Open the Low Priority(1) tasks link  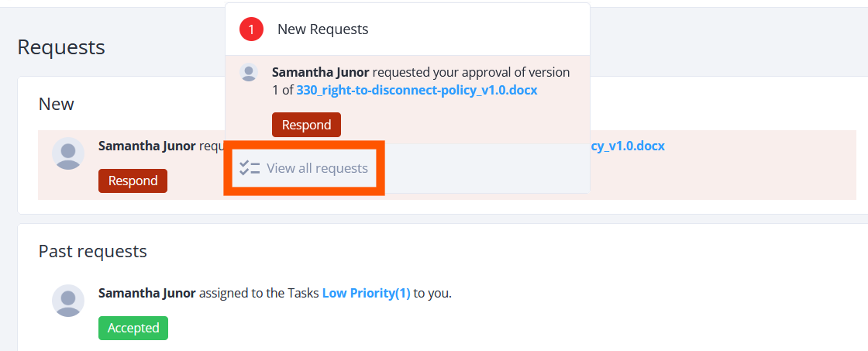pos(366,293)
